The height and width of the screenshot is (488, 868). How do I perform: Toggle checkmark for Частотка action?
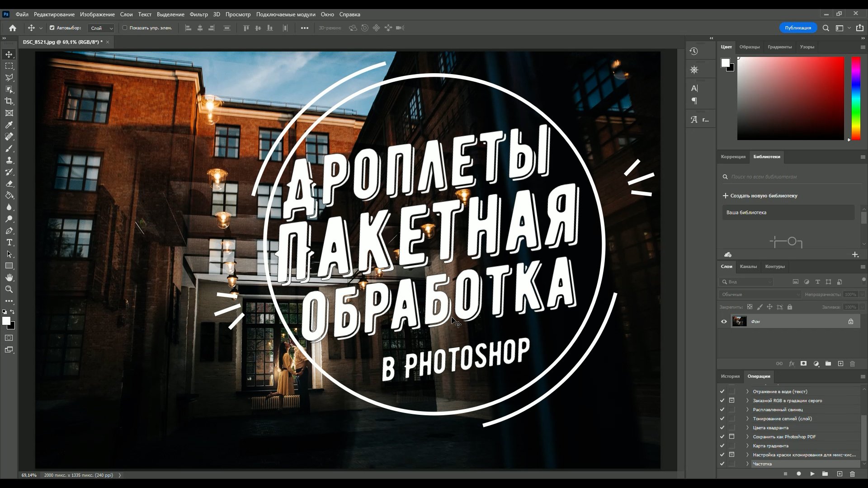(722, 464)
